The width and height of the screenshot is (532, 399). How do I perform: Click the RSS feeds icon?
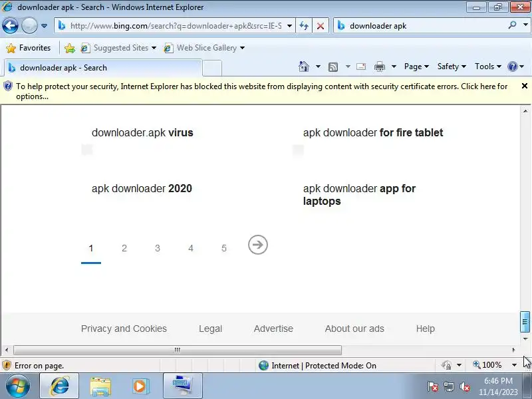point(333,67)
